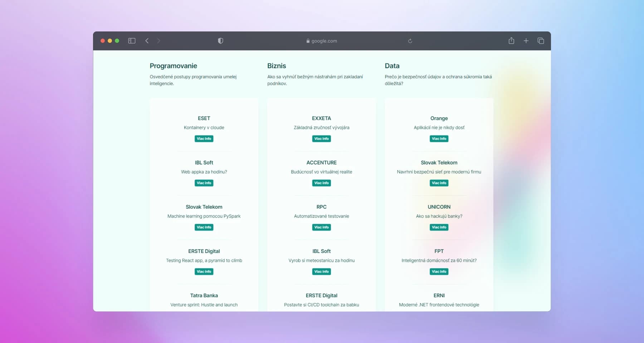Click Slovak Telekom title in Programovanie column
The image size is (644, 343).
[x=204, y=207]
